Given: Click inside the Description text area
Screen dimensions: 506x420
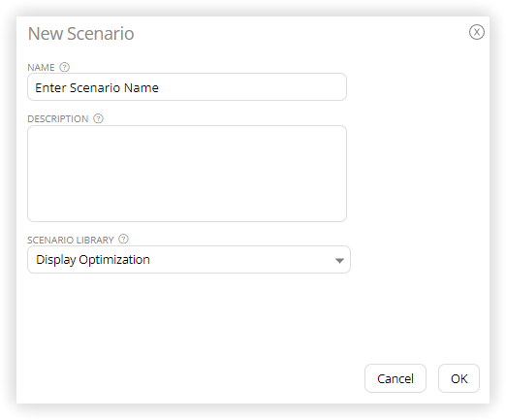Looking at the screenshot, I should (x=187, y=174).
